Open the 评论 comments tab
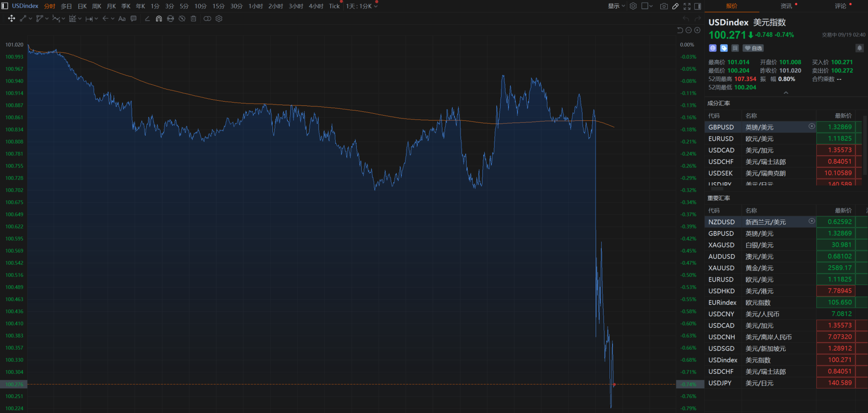This screenshot has height=413, width=868. point(841,6)
